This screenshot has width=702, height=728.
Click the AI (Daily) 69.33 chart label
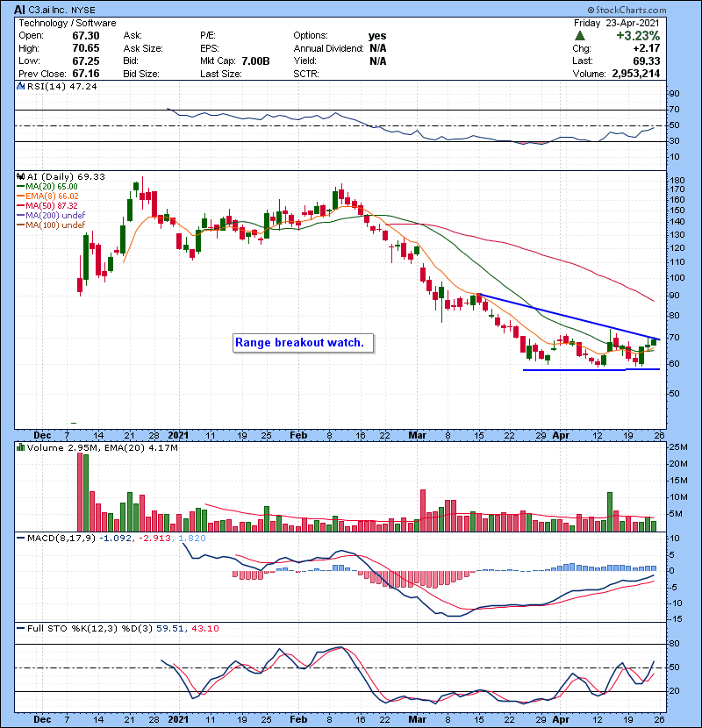[66, 176]
